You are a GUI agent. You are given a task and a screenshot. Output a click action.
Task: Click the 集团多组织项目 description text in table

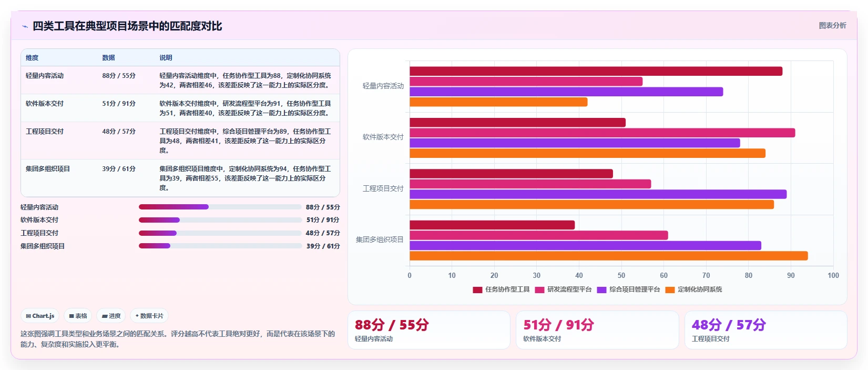[245, 178]
